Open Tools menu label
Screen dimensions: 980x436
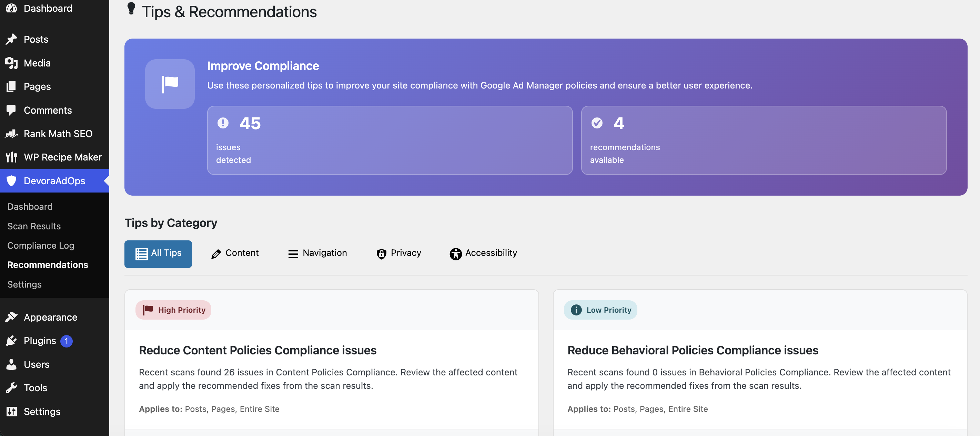(x=36, y=388)
